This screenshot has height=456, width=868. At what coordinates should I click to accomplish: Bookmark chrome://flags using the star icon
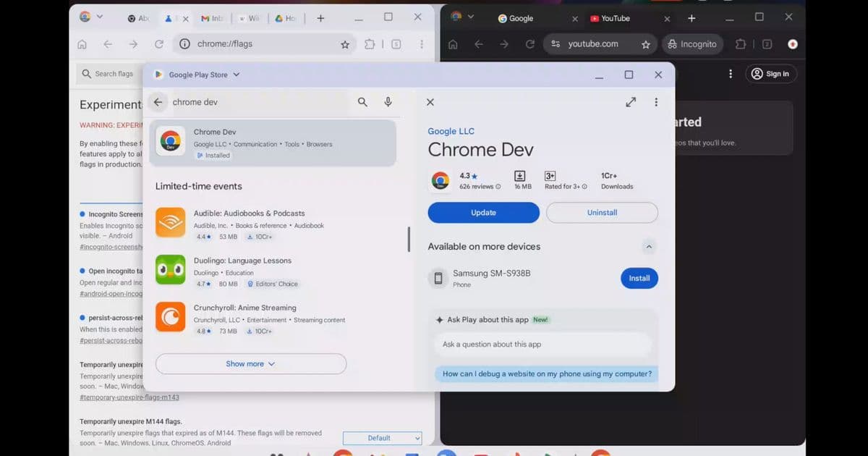point(345,44)
